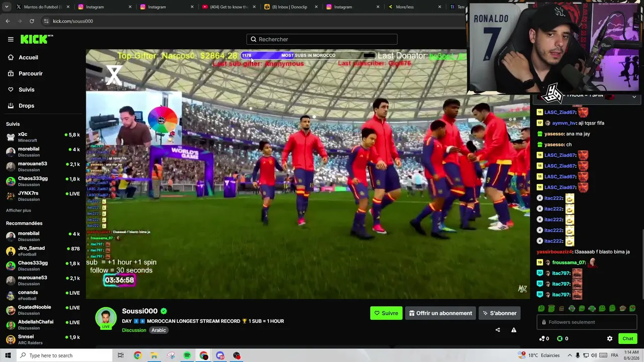Image resolution: width=644 pixels, height=362 pixels.
Task: Open File Explorer from taskbar
Action: [154, 355]
